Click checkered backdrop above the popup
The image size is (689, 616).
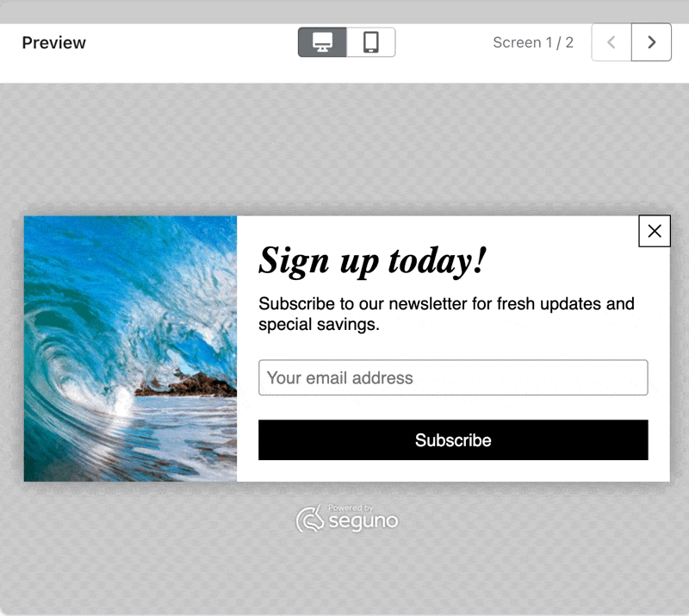(344, 145)
